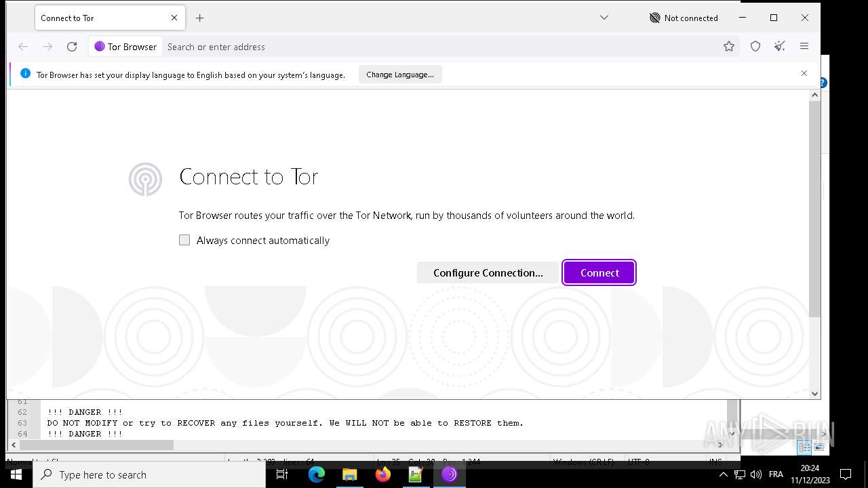Click the address bar search field
The height and width of the screenshot is (488, 868).
(x=441, y=47)
